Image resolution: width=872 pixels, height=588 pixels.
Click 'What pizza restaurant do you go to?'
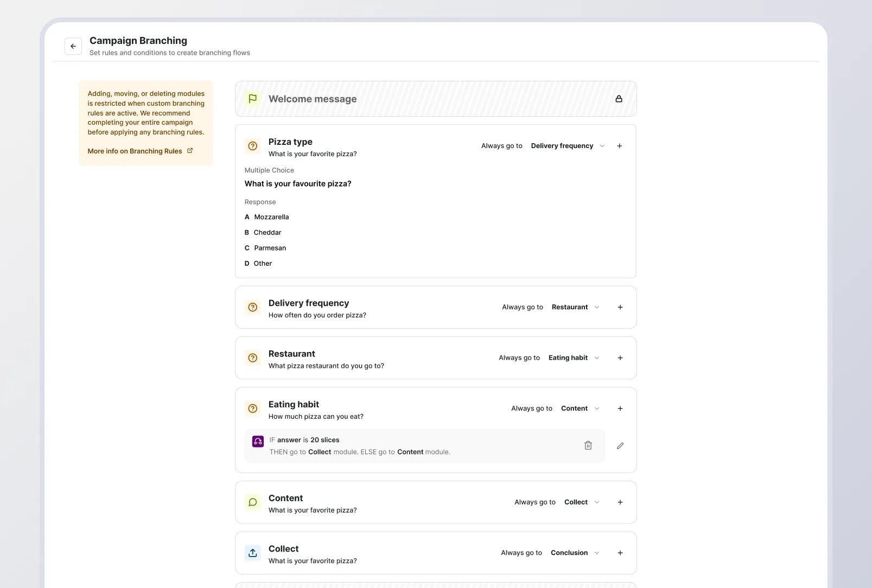point(326,366)
